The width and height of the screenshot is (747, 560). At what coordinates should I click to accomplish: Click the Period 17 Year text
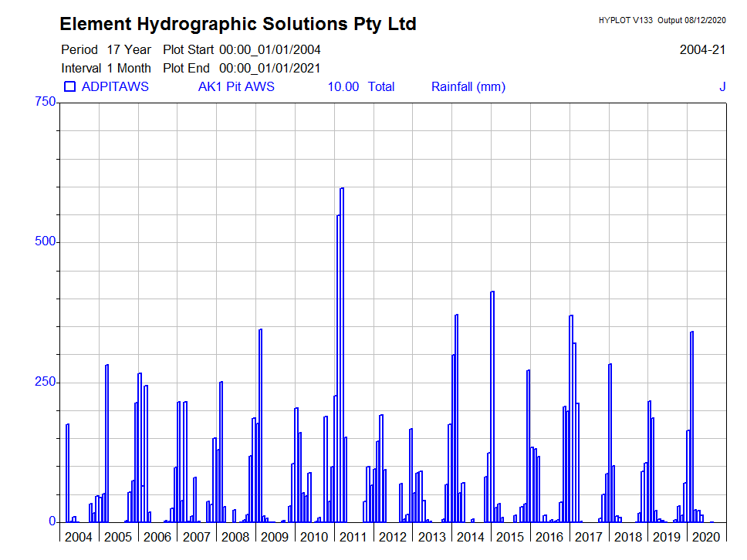pyautogui.click(x=106, y=49)
